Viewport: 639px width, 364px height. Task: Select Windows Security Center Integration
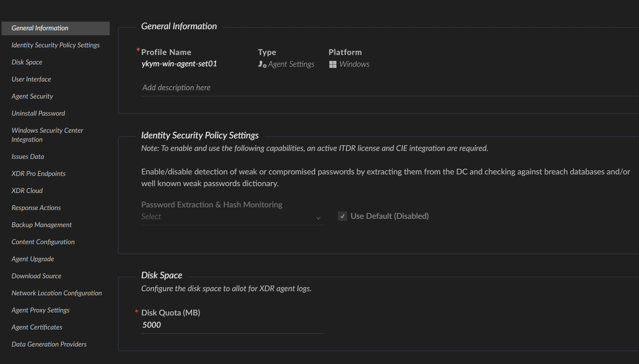47,135
